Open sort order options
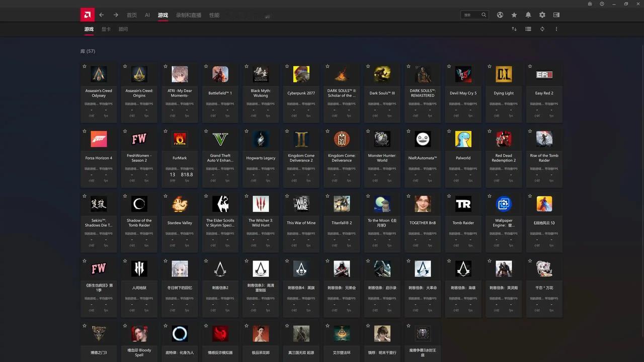The height and width of the screenshot is (362, 644). pos(514,29)
